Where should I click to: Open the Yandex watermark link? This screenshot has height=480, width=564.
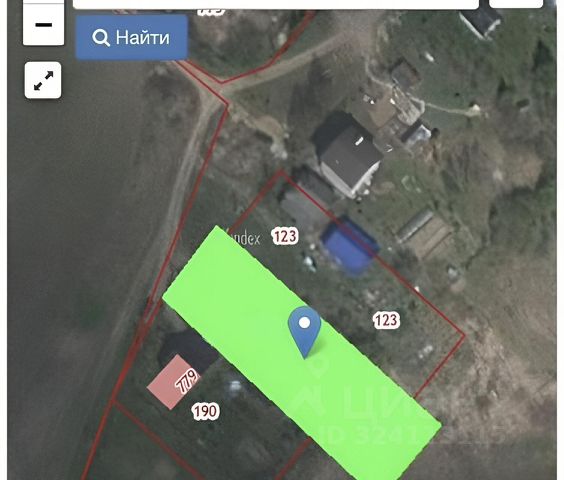(246, 237)
